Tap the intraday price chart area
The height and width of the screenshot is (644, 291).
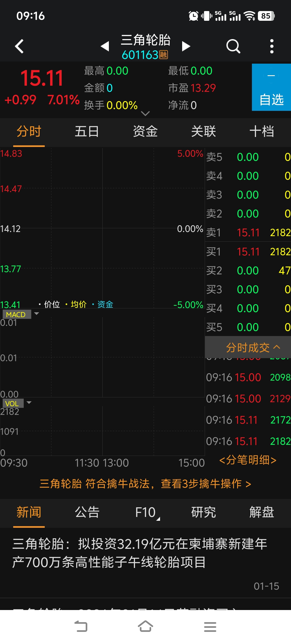102,228
